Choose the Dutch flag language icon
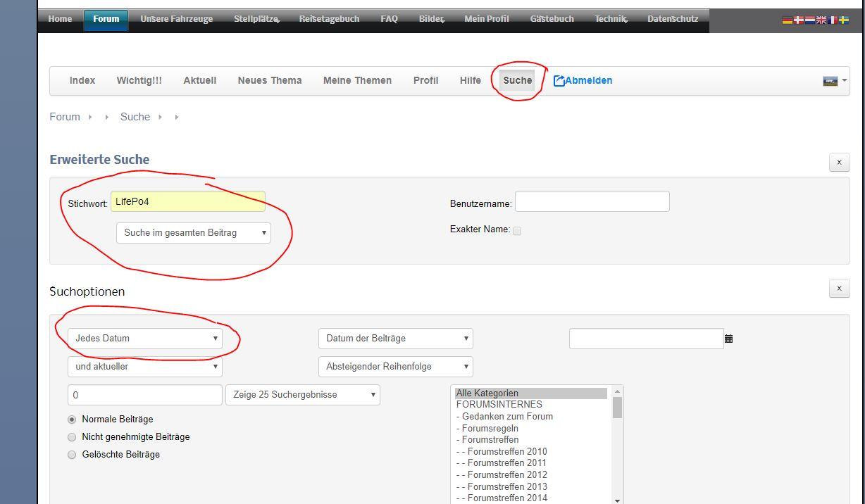The image size is (865, 504). coord(809,20)
